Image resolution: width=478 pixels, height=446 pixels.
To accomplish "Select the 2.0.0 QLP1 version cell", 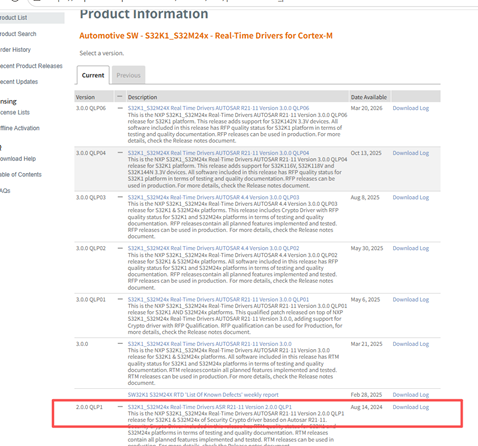I will coord(89,407).
